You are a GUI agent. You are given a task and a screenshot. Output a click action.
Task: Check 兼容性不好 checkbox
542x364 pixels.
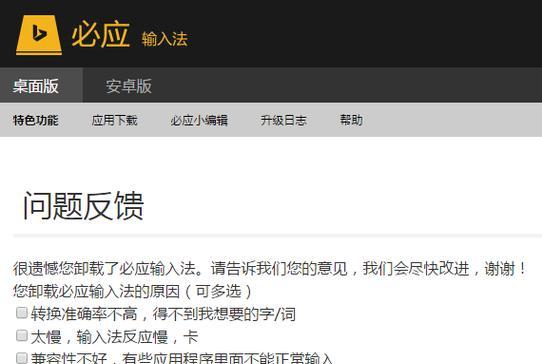coord(22,358)
